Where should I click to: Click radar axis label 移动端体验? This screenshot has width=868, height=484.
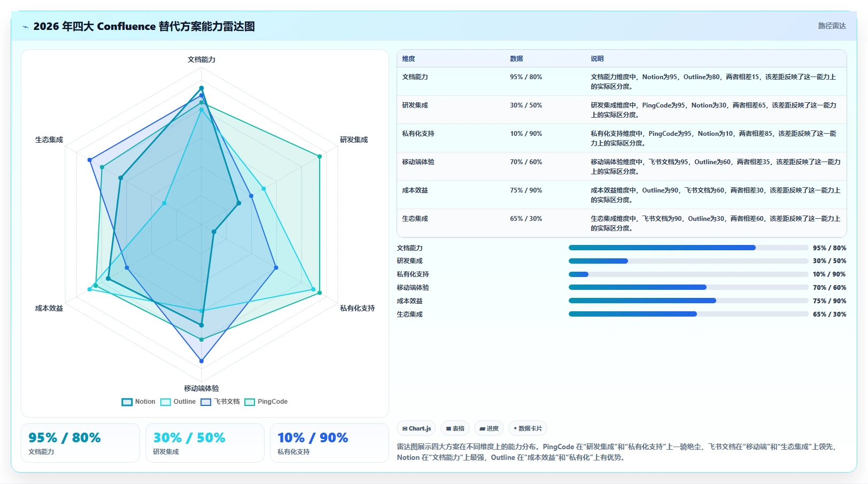[x=201, y=388]
